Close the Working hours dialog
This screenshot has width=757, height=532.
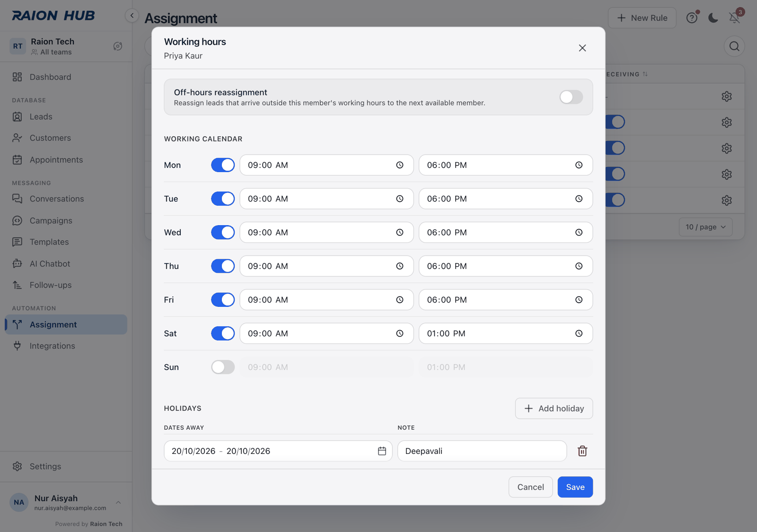point(582,48)
